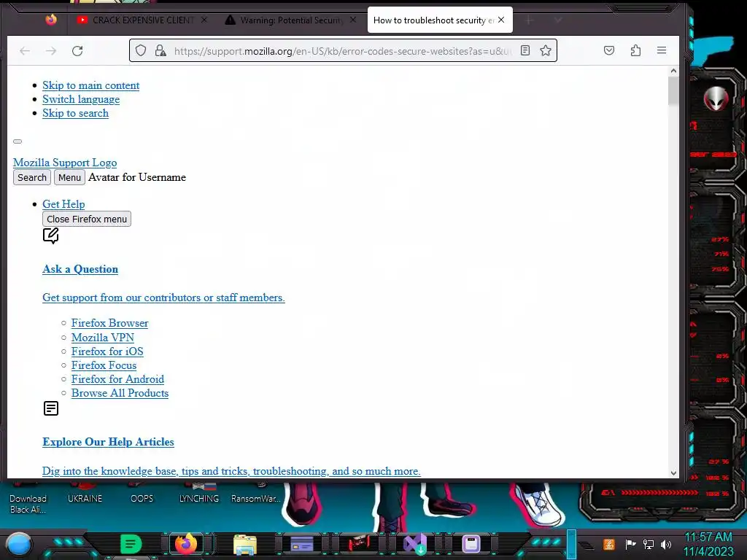Open a new tab with plus button
The width and height of the screenshot is (747, 560).
pos(528,20)
